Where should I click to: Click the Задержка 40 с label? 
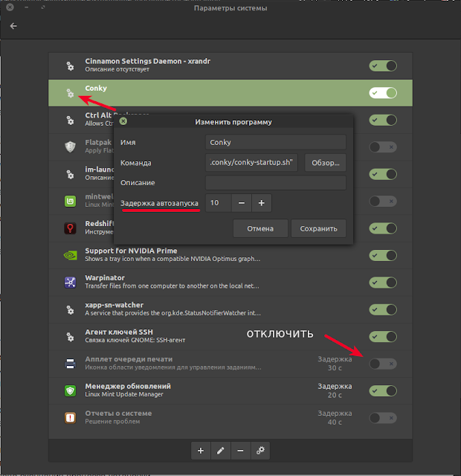pos(335,418)
